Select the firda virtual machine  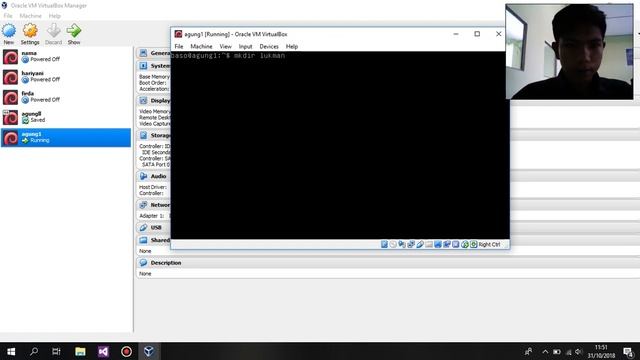click(66, 97)
